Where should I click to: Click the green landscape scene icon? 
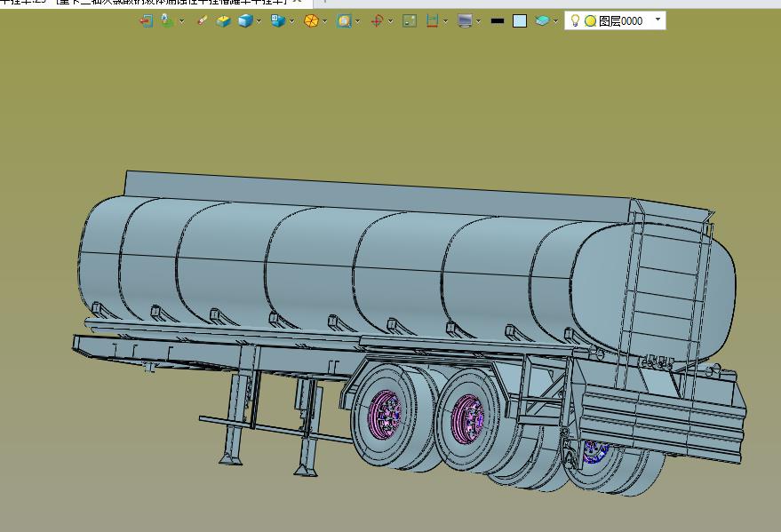[x=167, y=21]
